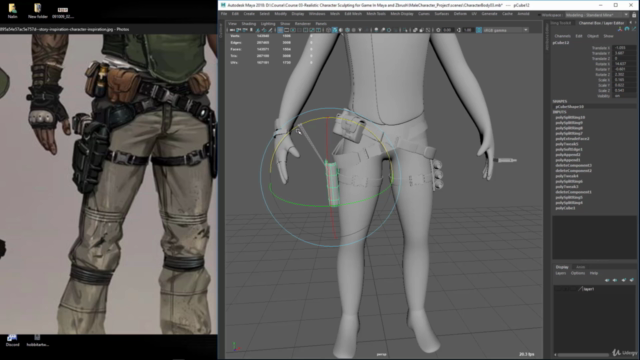Toggle the view transform color management icon

tap(479, 30)
